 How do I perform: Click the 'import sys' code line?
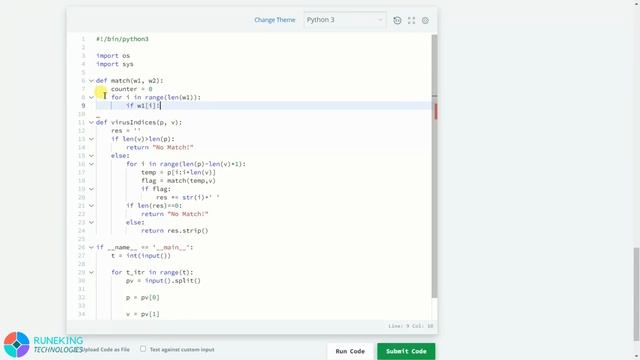pos(115,64)
